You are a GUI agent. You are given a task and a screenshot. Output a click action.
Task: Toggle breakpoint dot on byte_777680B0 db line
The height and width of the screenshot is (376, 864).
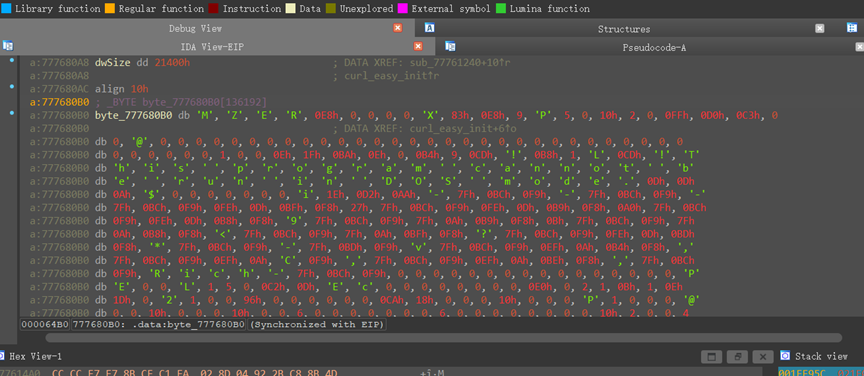(x=12, y=113)
